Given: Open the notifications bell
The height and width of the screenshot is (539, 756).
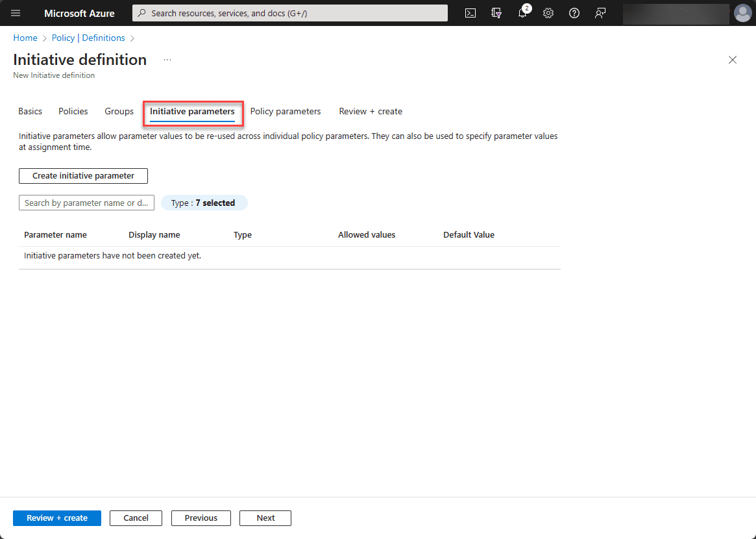Looking at the screenshot, I should (522, 13).
